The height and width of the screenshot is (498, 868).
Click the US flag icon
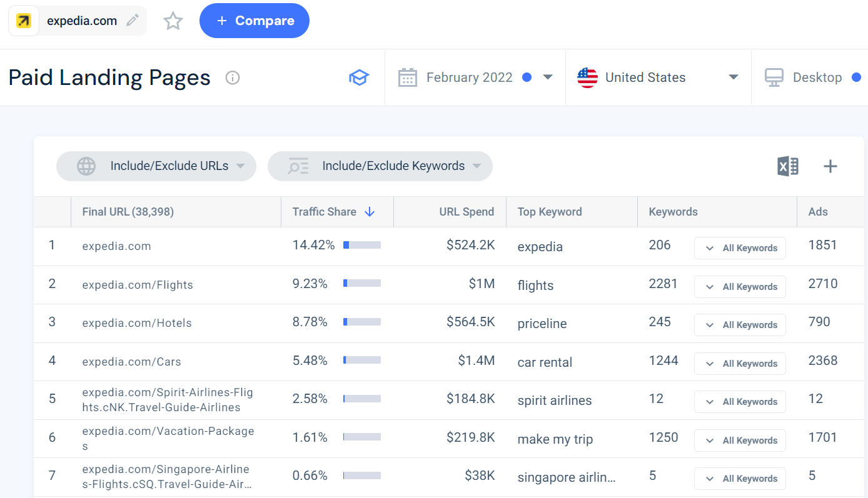(x=587, y=77)
